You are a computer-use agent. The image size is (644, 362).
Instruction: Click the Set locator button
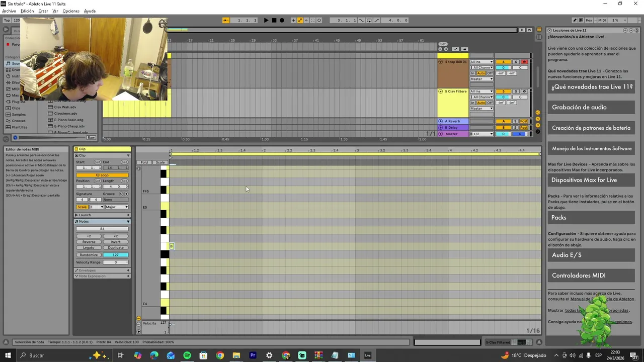coord(443,44)
